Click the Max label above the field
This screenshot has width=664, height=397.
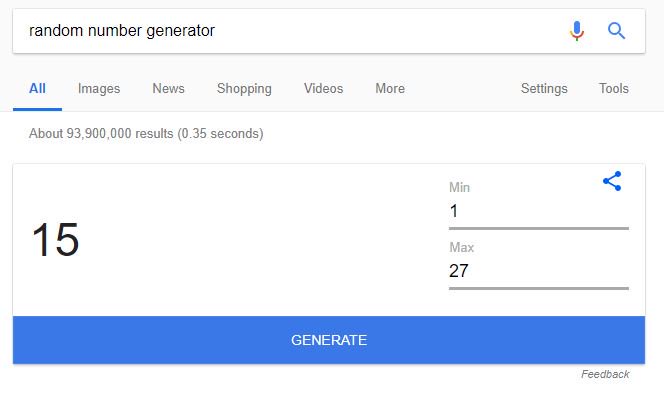pos(462,247)
